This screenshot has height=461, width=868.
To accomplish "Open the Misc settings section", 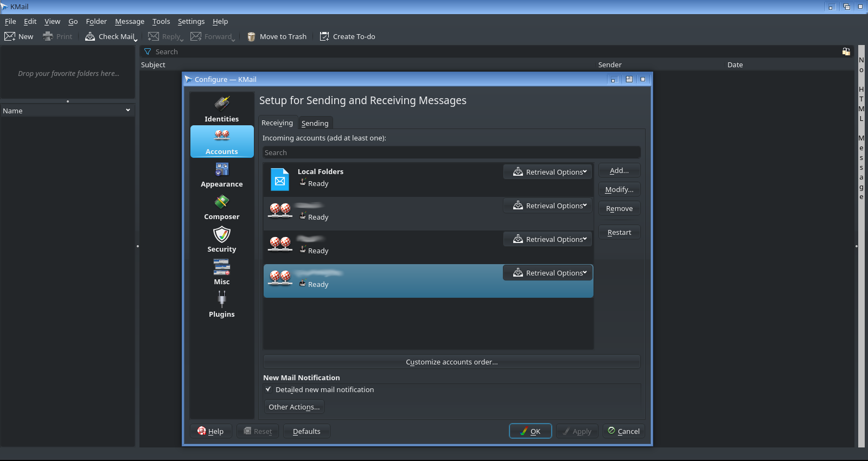I will pos(222,272).
